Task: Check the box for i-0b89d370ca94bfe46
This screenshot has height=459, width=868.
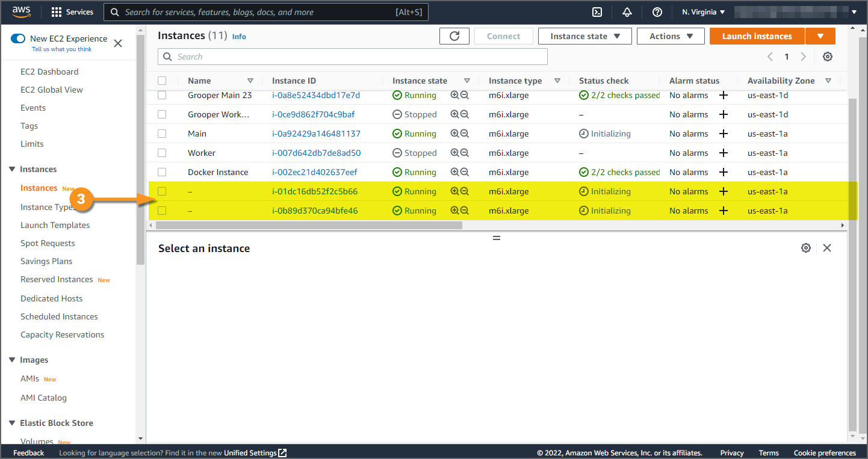Action: coord(162,211)
